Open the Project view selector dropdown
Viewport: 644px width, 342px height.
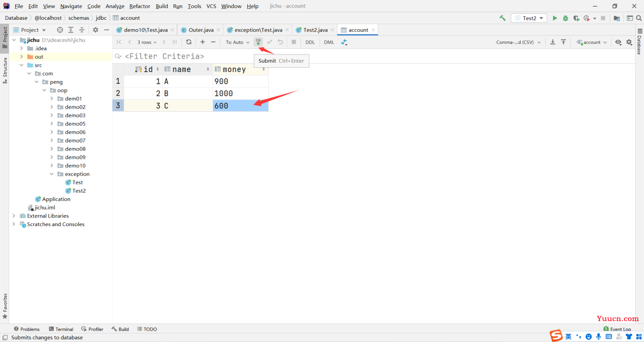tap(30, 30)
